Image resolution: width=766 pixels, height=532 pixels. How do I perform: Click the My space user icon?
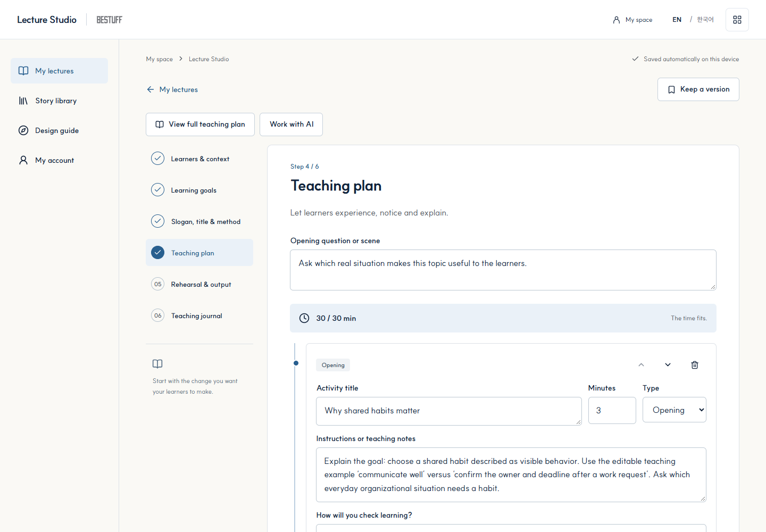point(616,20)
